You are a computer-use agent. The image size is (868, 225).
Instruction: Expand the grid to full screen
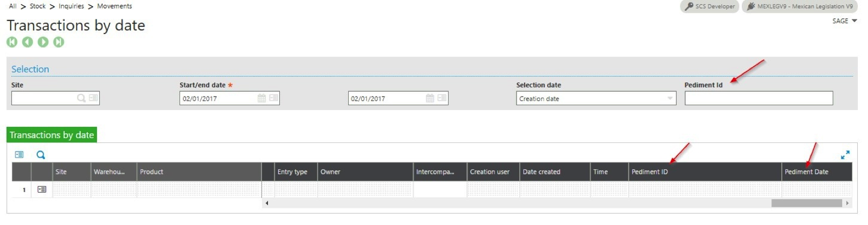[x=845, y=155]
